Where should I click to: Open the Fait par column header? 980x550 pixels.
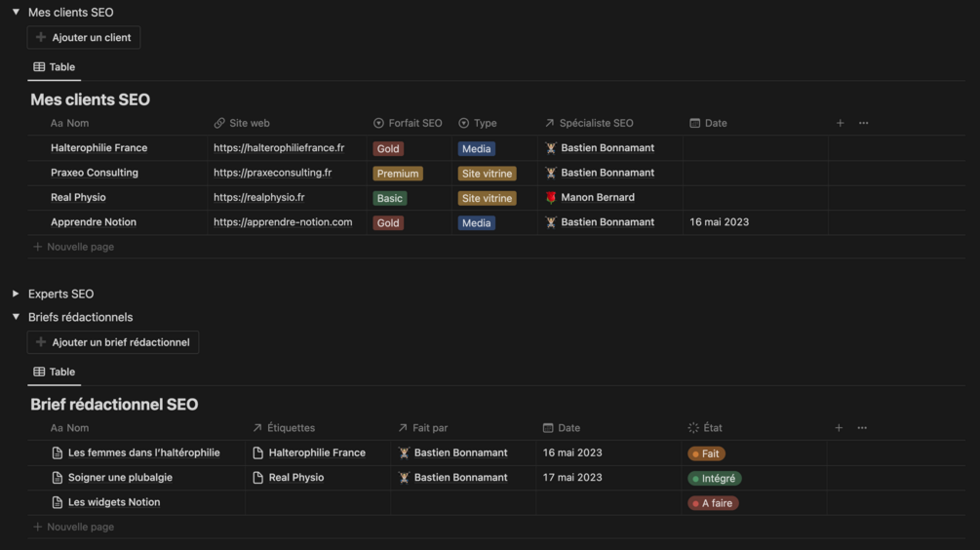point(423,428)
